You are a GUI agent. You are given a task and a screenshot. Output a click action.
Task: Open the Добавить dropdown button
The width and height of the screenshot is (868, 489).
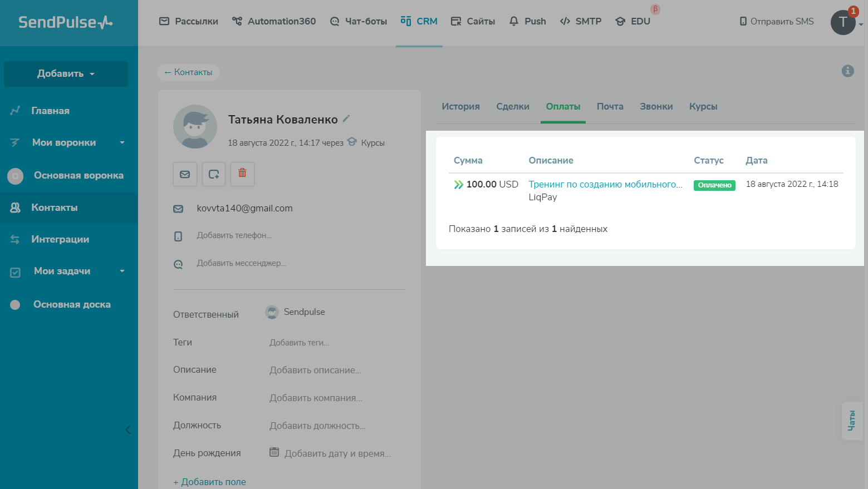[66, 73]
